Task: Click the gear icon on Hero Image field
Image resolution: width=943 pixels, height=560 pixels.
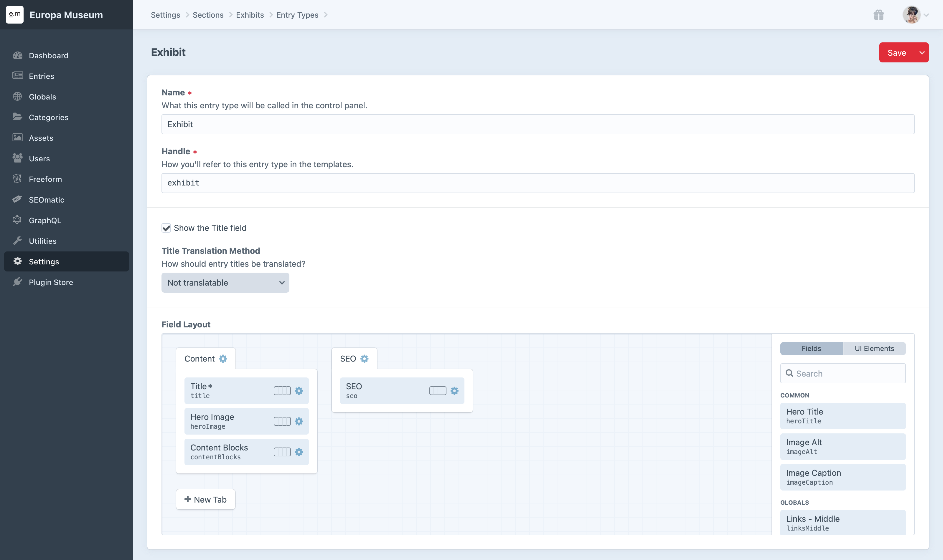Action: click(x=299, y=421)
